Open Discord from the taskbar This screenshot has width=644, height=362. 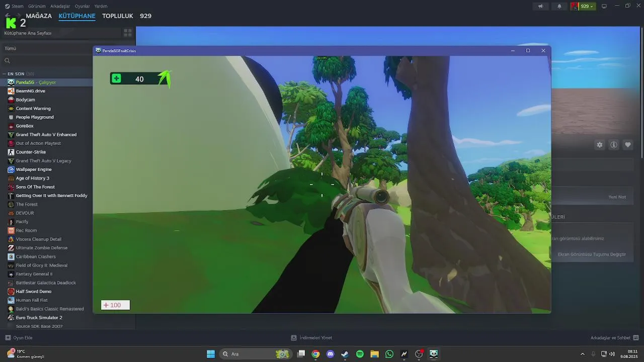tap(330, 354)
